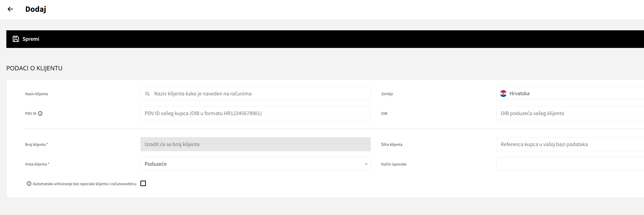Click the Dodaj page title

[x=36, y=9]
